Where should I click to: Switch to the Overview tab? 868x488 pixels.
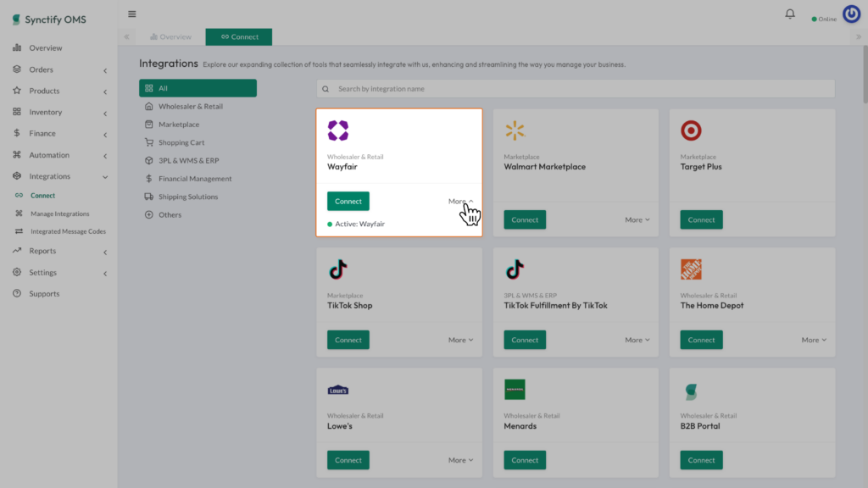170,36
